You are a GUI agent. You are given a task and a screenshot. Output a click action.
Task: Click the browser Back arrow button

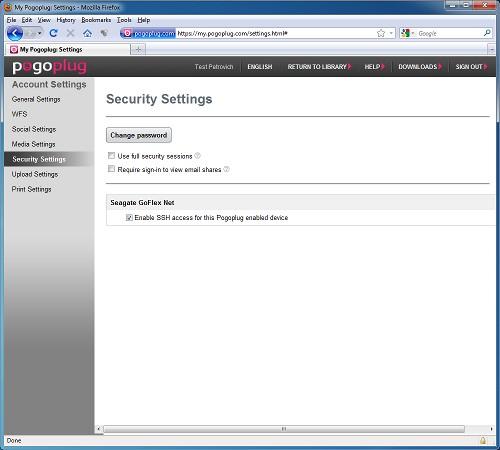[15, 33]
